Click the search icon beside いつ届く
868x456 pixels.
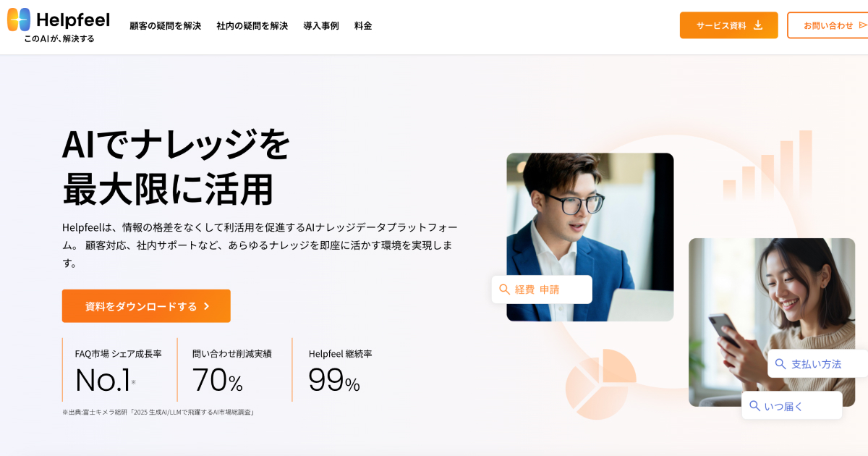[754, 406]
